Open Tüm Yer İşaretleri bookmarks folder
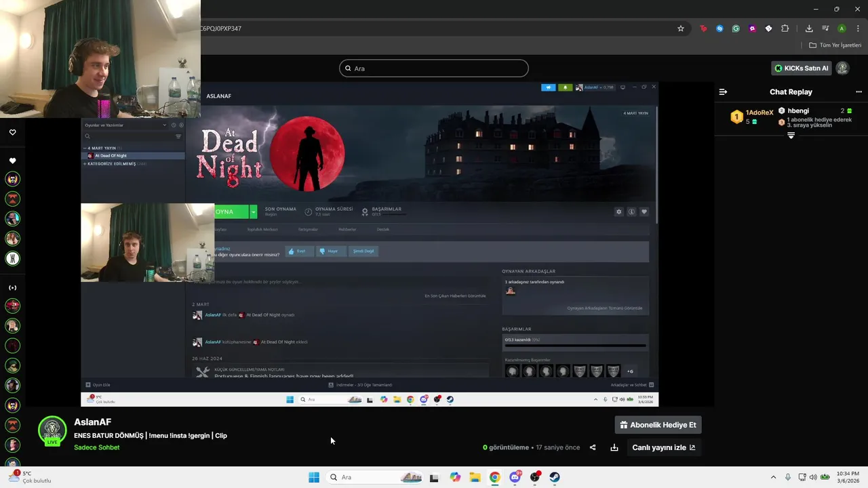The width and height of the screenshot is (868, 488). [835, 45]
